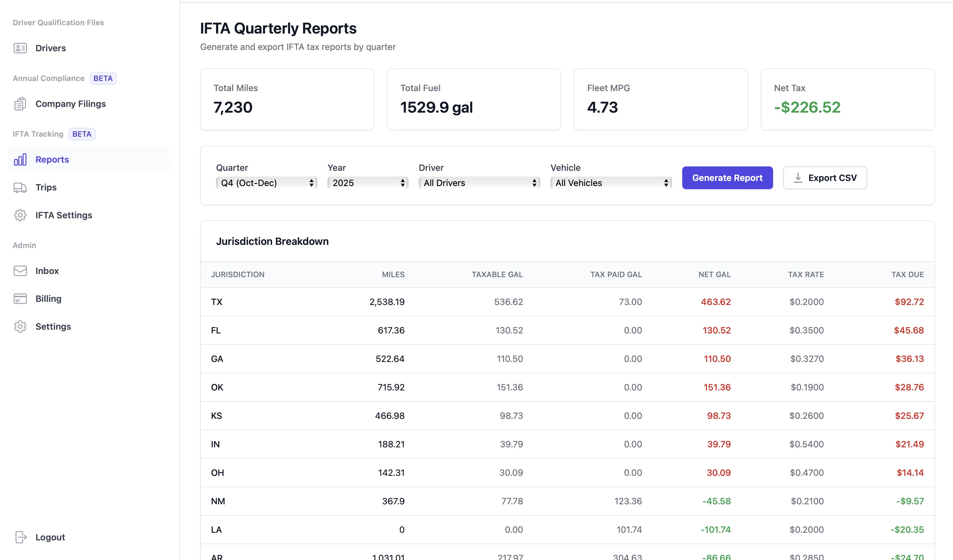Click the Company Filings document icon
The width and height of the screenshot is (953, 560).
(20, 103)
